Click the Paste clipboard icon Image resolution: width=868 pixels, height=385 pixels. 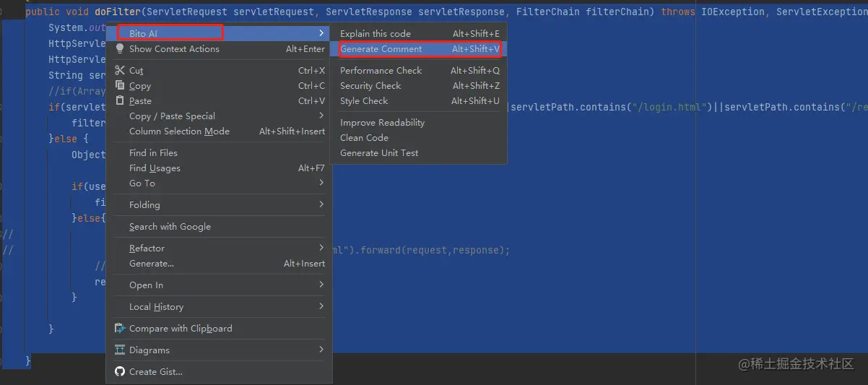[120, 100]
